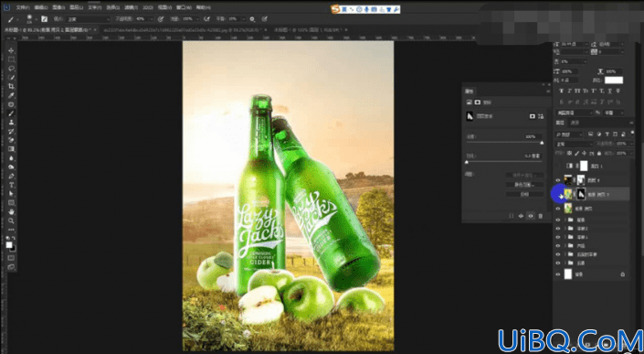This screenshot has width=644, height=354.
Task: Expand the 后面的苹果 layer group
Action: tap(565, 254)
